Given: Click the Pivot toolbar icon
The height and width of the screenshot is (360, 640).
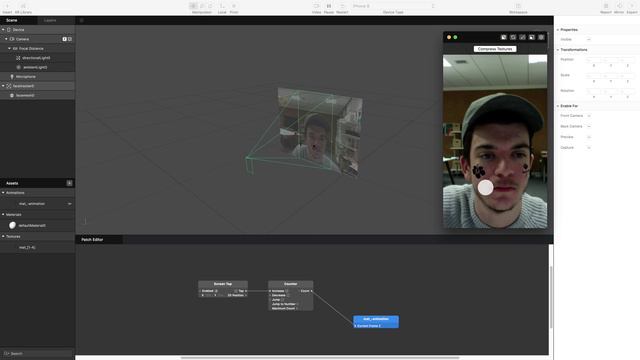Looking at the screenshot, I should pyautogui.click(x=234, y=6).
